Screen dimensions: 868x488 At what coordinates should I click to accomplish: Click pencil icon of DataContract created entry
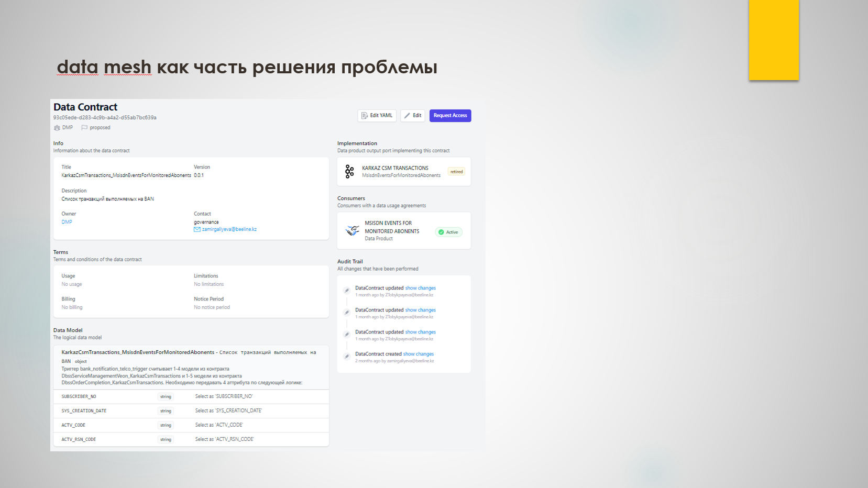coord(347,357)
